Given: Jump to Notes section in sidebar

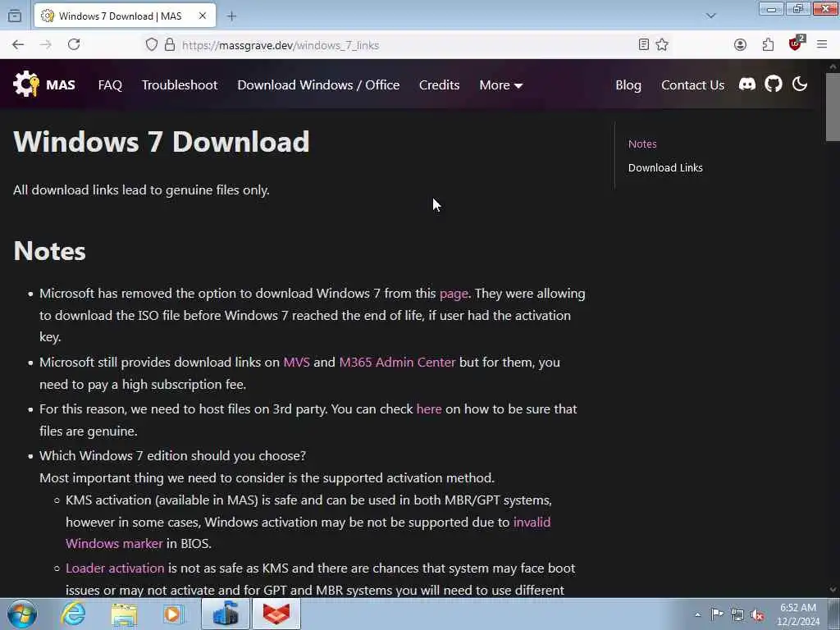Looking at the screenshot, I should tap(642, 144).
